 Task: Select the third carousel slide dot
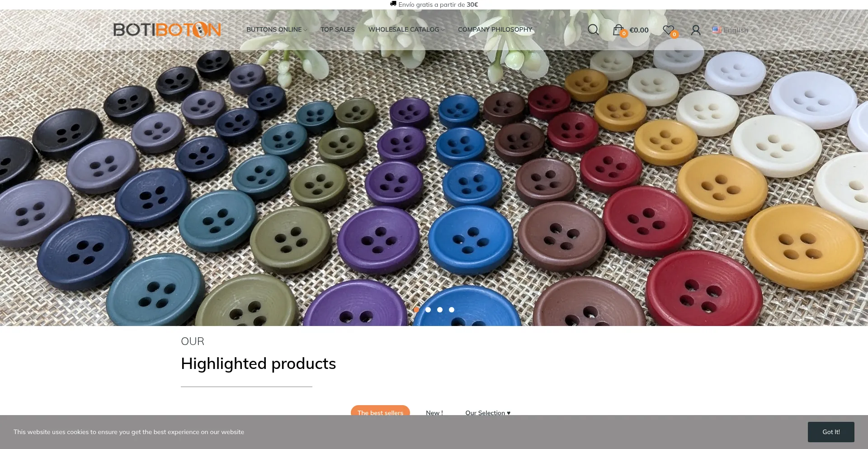click(x=440, y=310)
